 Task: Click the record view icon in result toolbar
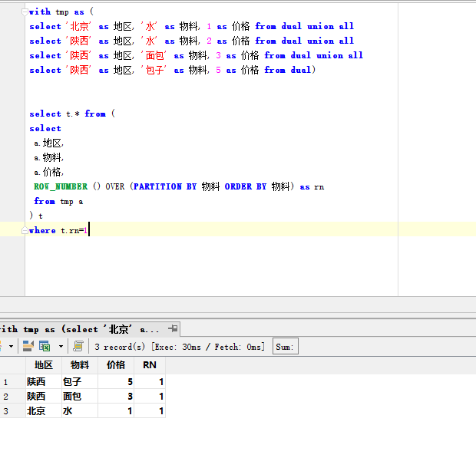tap(28, 346)
